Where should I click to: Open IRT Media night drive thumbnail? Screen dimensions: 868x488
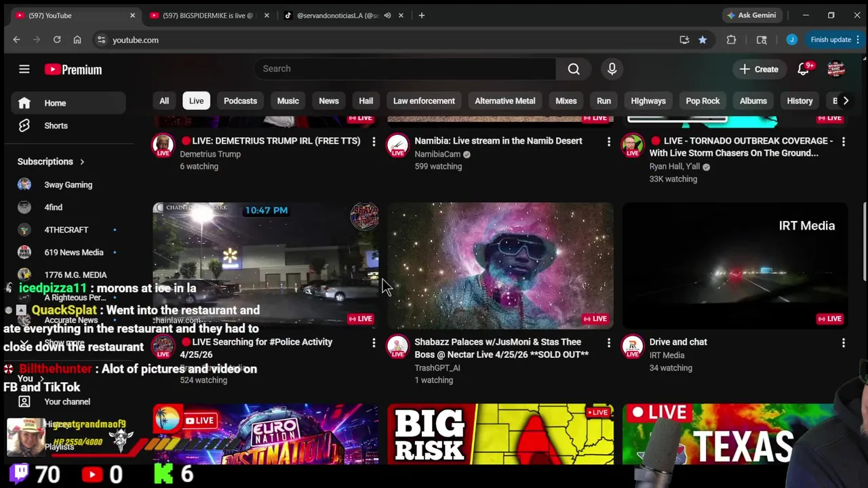tap(735, 266)
